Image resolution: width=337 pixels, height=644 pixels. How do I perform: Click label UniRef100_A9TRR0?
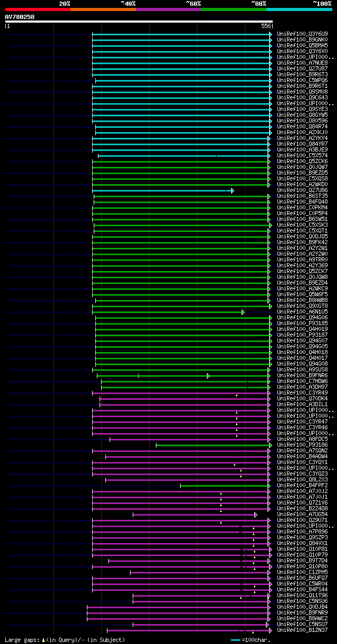click(x=303, y=259)
